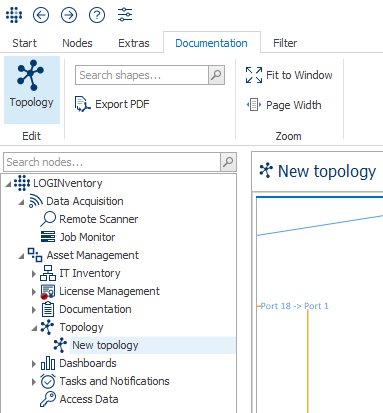Select Remote Scanner in the tree
The width and height of the screenshot is (383, 413).
[x=99, y=219]
